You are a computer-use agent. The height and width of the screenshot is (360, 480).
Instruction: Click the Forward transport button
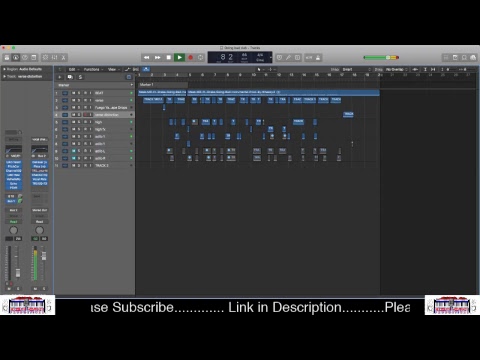coord(158,58)
